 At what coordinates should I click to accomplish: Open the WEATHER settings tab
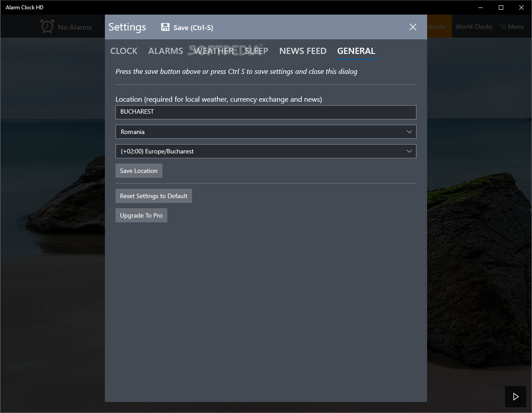coord(213,51)
